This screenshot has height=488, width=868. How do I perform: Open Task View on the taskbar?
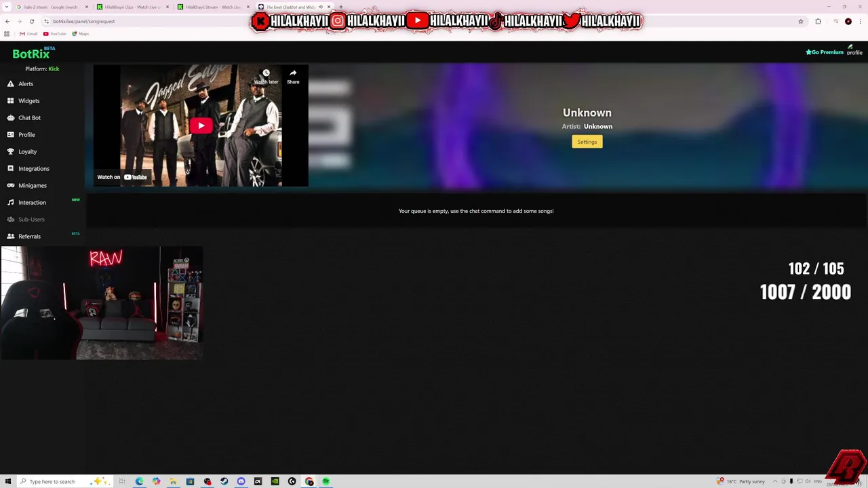[x=122, y=481]
